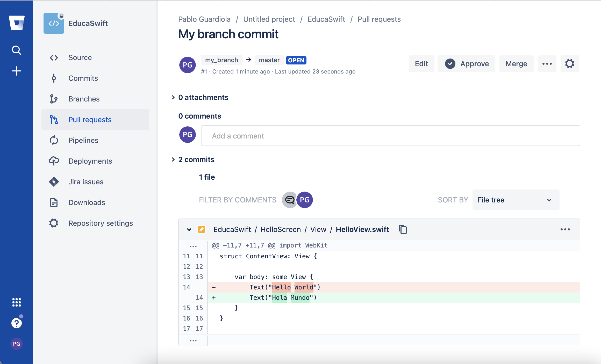The image size is (601, 364).
Task: Click the Commits icon in navigation
Action: [54, 78]
